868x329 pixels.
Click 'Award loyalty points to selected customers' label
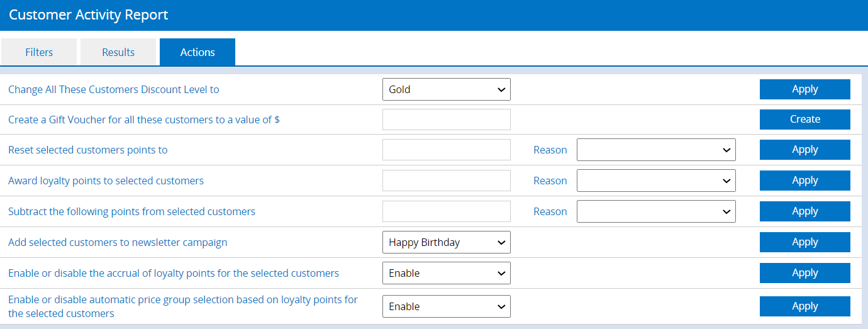106,181
